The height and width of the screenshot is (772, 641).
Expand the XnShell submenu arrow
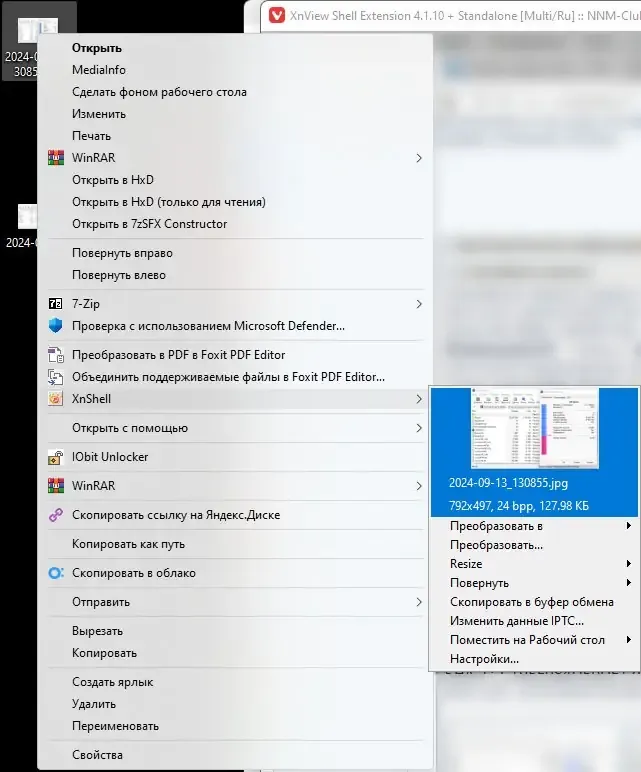pyautogui.click(x=418, y=399)
